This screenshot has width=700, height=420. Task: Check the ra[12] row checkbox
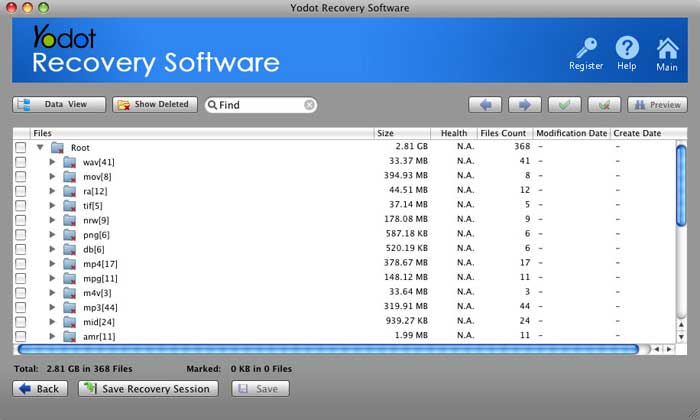click(x=21, y=191)
